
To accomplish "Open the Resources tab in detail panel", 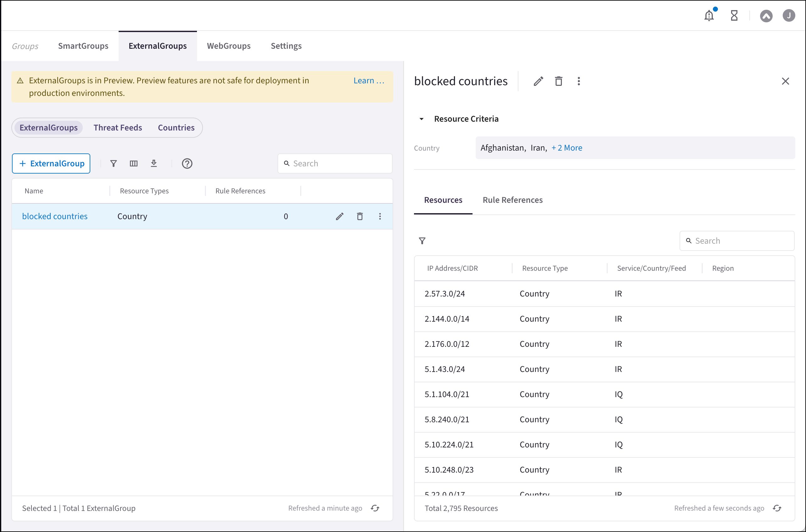I will [x=443, y=200].
